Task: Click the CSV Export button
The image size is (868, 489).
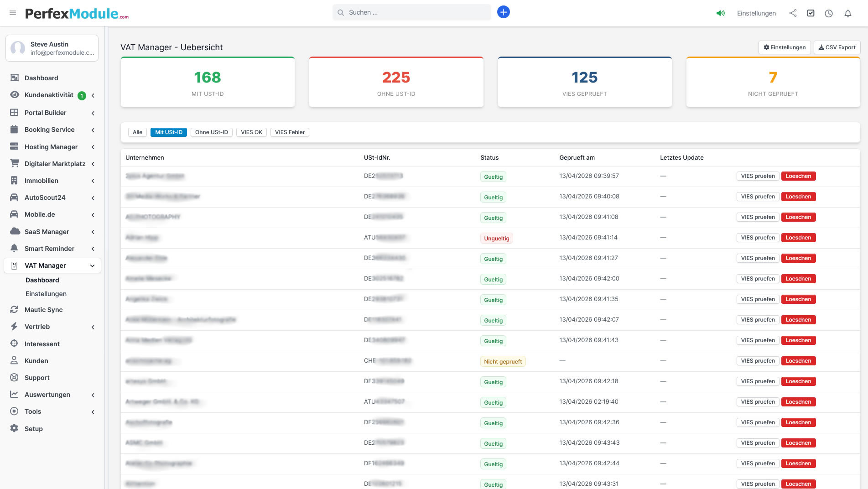Action: (x=837, y=47)
